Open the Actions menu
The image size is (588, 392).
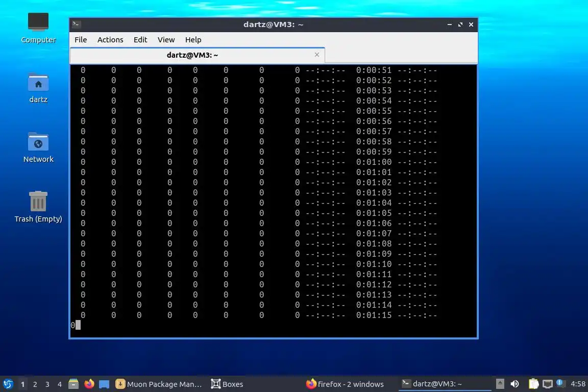(x=110, y=40)
